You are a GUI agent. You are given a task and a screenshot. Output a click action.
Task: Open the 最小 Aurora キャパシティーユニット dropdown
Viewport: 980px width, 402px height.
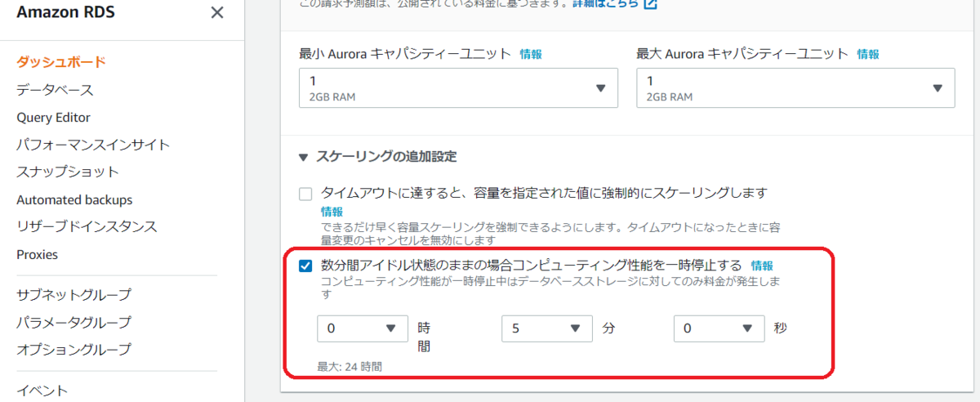pyautogui.click(x=459, y=87)
